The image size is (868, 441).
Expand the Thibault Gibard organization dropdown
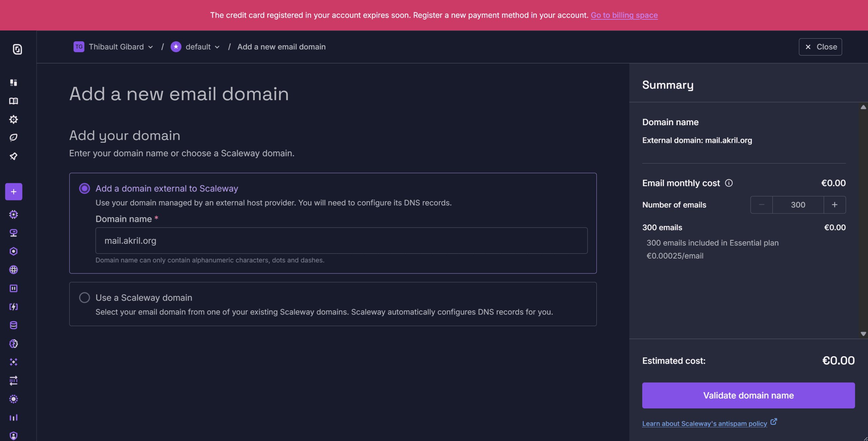tap(116, 47)
